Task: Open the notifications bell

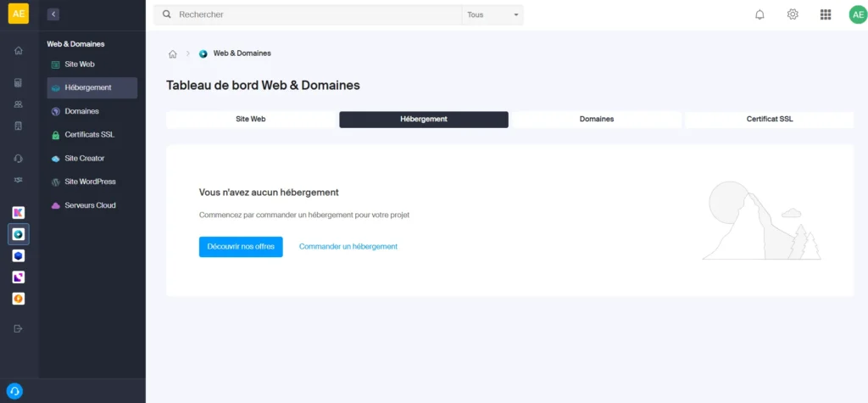Action: pos(759,14)
